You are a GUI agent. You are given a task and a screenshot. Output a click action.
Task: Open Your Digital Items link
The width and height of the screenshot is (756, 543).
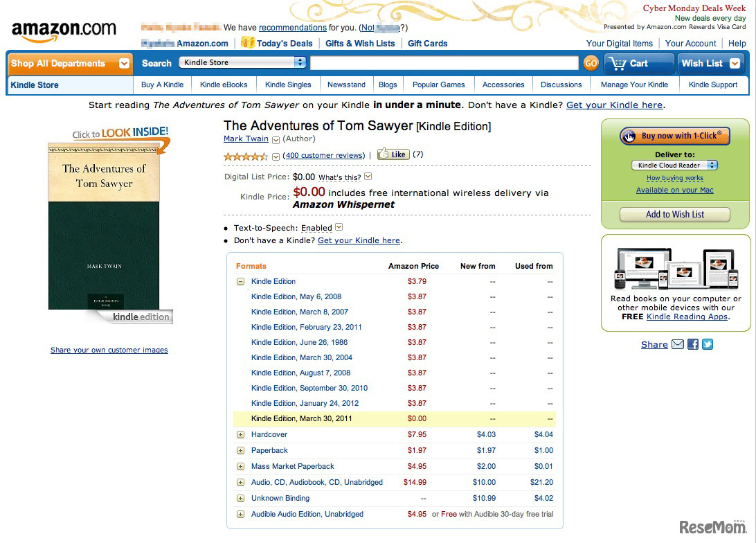[x=620, y=44]
